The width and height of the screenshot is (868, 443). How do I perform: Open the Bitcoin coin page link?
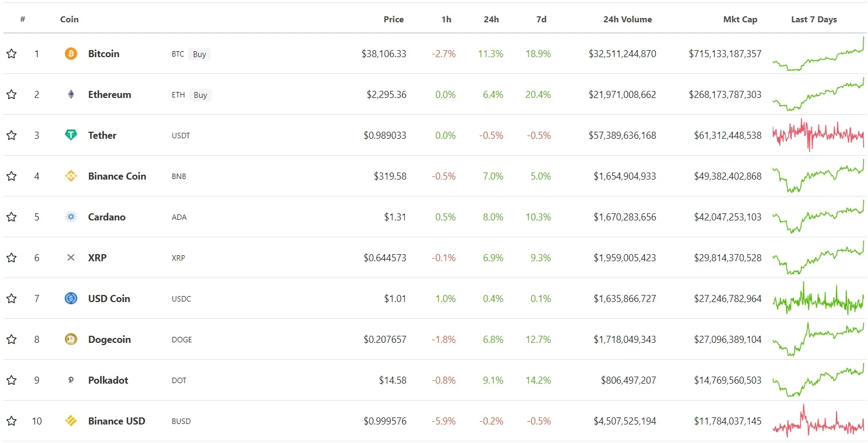(103, 53)
